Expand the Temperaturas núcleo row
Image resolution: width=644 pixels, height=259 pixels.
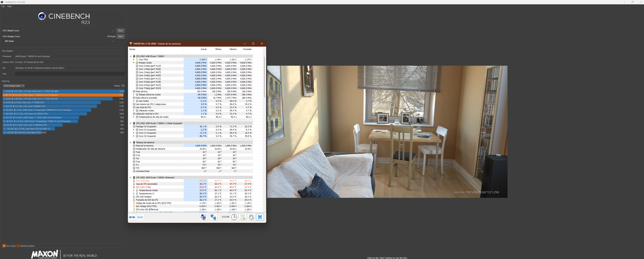click(x=133, y=190)
